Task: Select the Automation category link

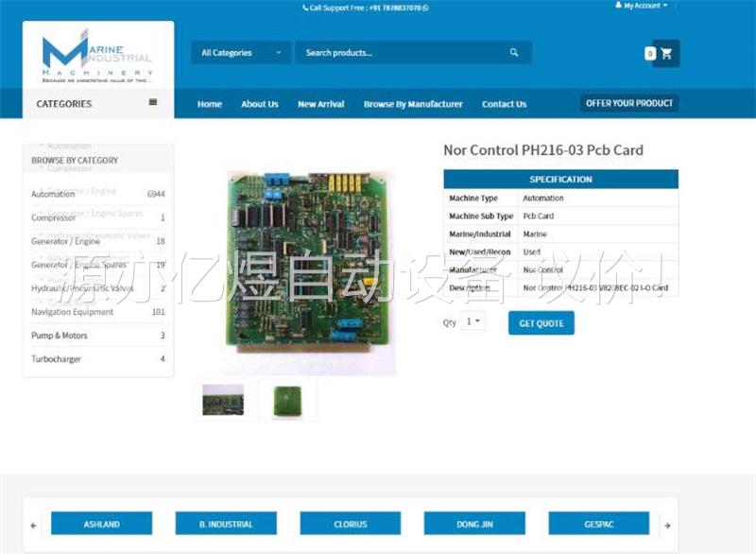Action: pyautogui.click(x=53, y=194)
